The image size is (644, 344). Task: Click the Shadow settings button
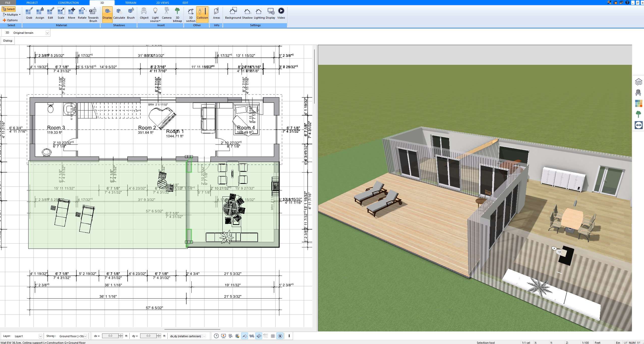click(247, 13)
